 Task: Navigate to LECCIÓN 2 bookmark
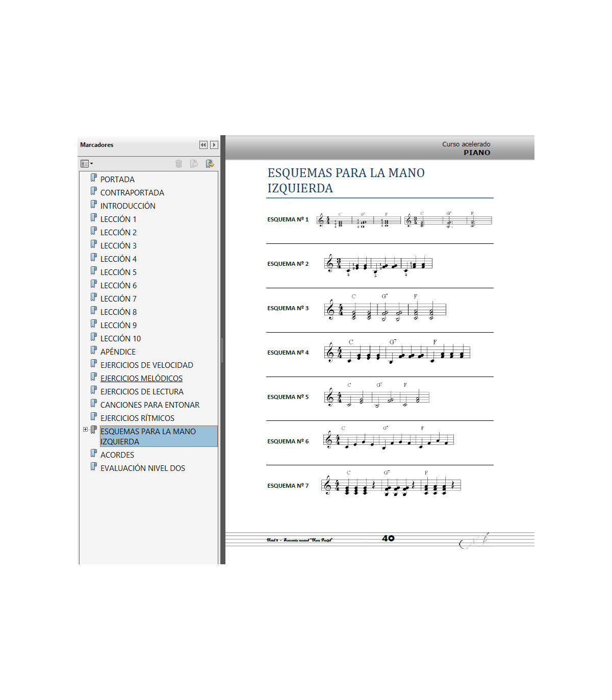pos(118,233)
